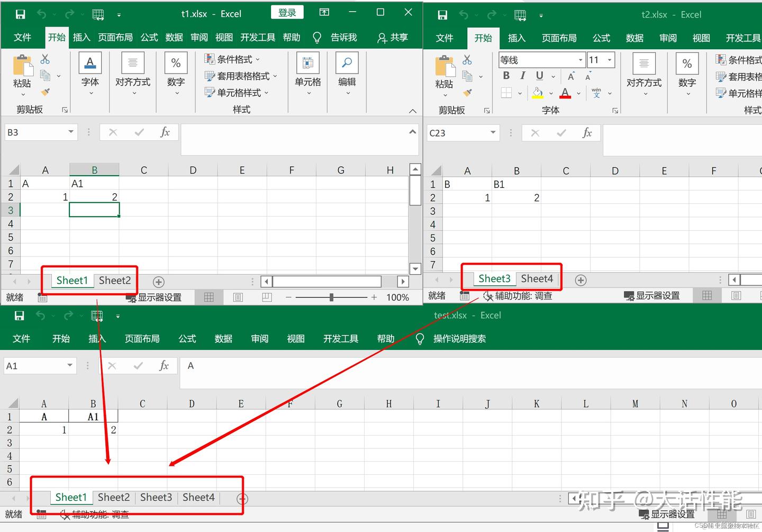Click the 登录 (Sign in) button
Viewport: 762px width, 532px height.
click(287, 12)
